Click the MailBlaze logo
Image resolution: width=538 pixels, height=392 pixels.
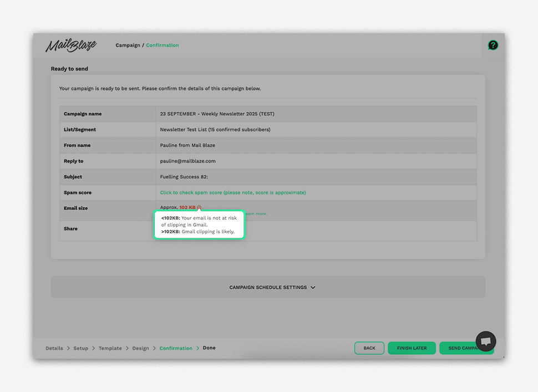(x=71, y=45)
